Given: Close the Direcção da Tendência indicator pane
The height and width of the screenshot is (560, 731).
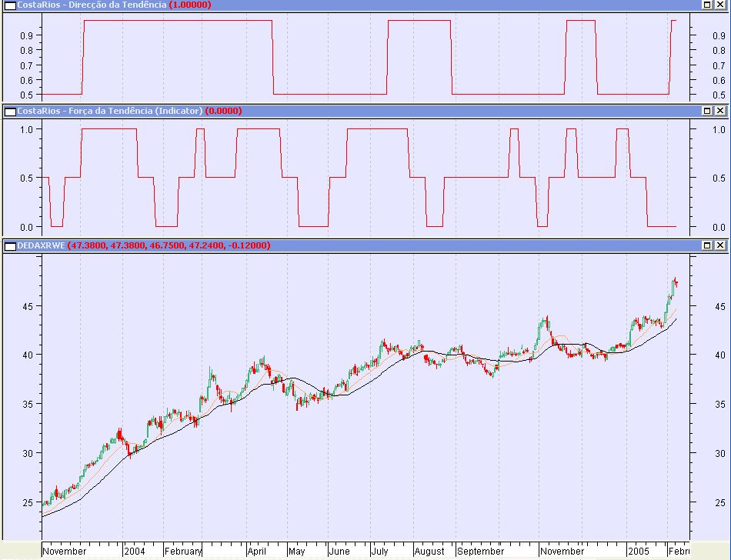Looking at the screenshot, I should coord(720,5).
